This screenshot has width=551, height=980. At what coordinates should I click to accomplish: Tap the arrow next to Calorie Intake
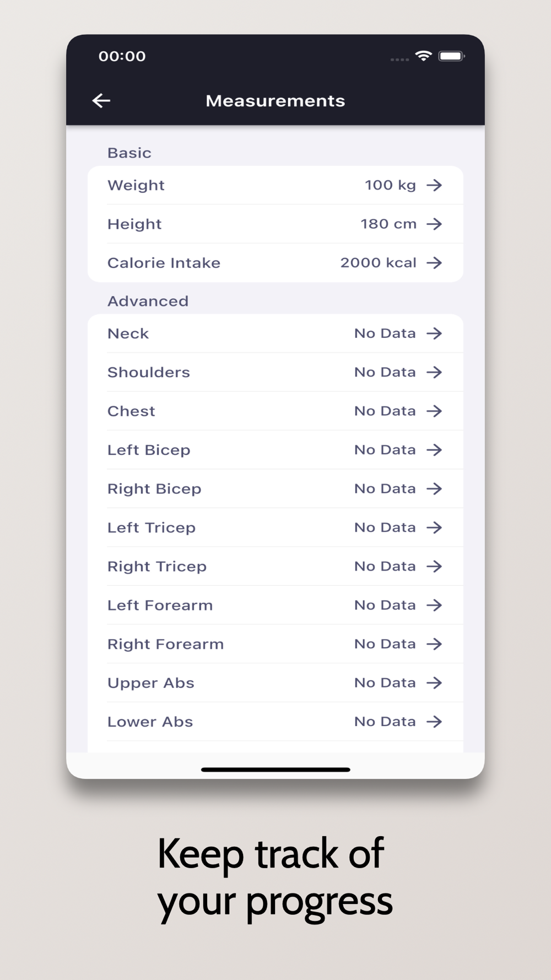pos(434,263)
